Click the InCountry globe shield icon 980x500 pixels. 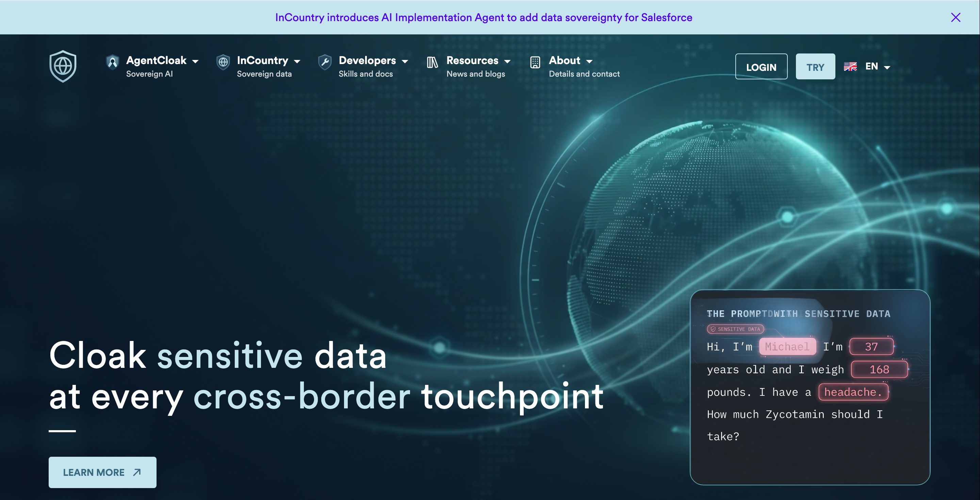tap(223, 62)
